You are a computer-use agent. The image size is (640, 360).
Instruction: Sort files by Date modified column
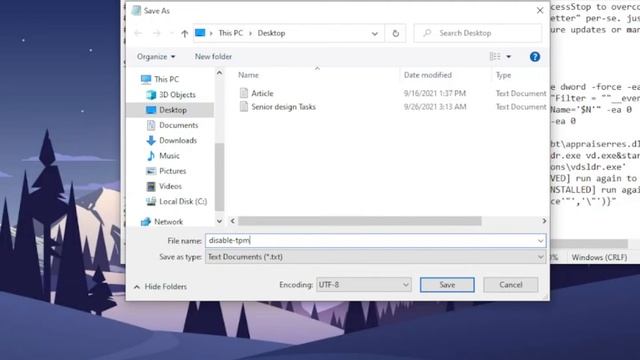(x=427, y=75)
